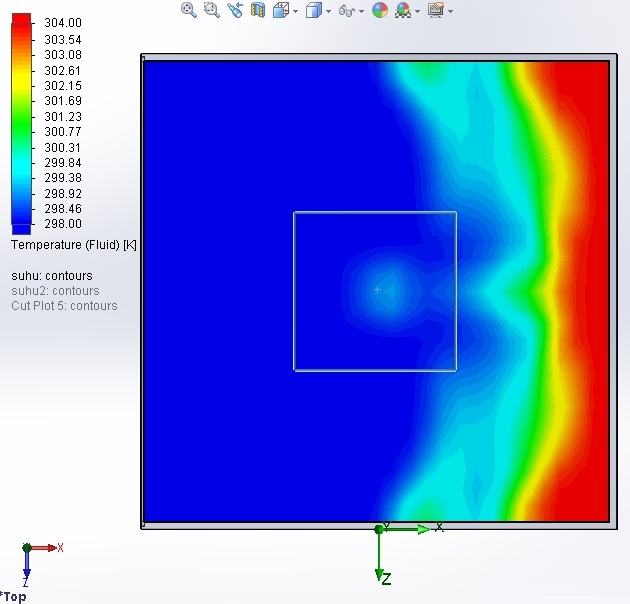The width and height of the screenshot is (630, 604).
Task: Click the 298.00 minimum legend value
Action: pos(63,224)
